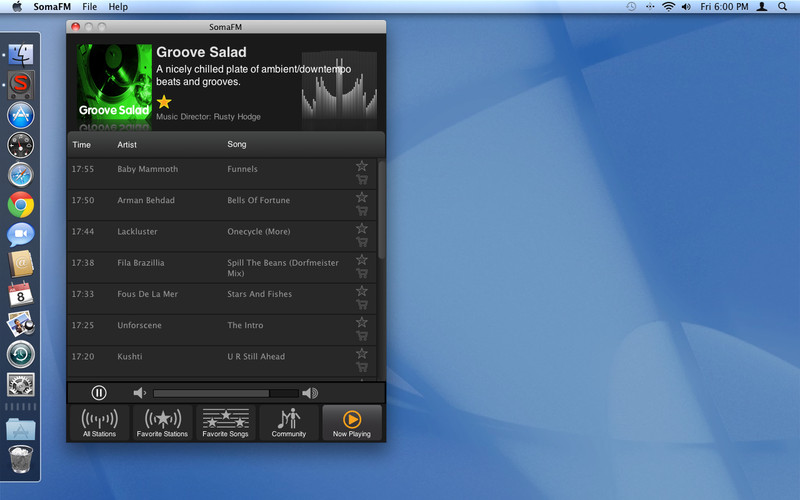The height and width of the screenshot is (500, 800).
Task: Open iCal calendar from dock
Action: (21, 294)
